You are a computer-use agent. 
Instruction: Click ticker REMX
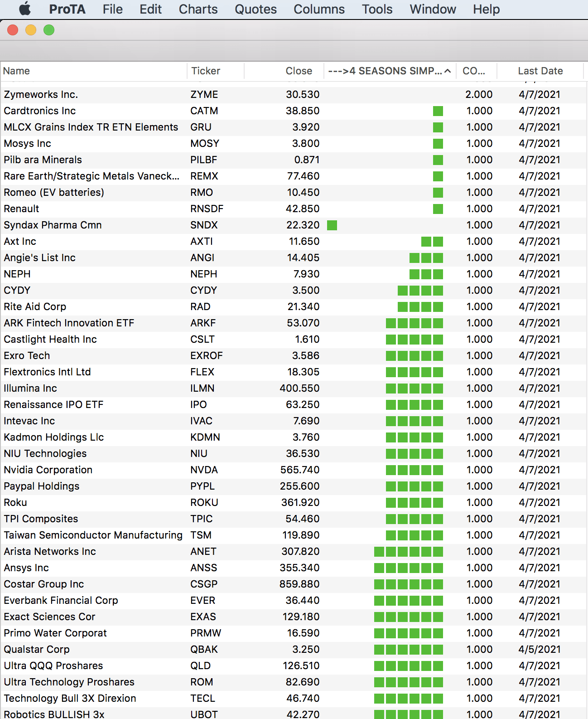tap(204, 176)
